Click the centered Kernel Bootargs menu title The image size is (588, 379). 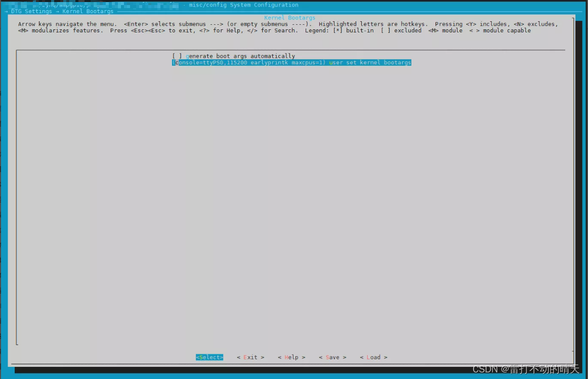click(289, 18)
